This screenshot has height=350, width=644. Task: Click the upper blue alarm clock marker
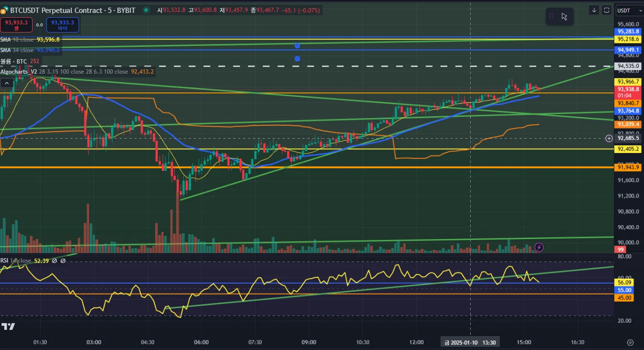pyautogui.click(x=297, y=45)
